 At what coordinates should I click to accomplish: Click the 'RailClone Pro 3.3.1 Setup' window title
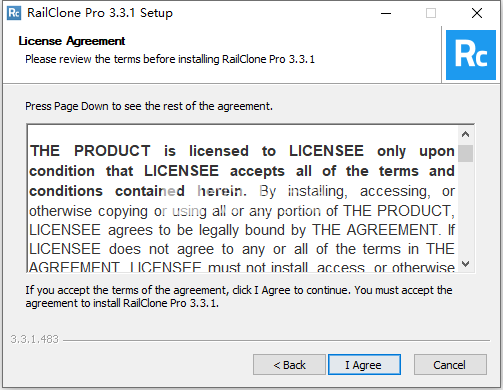[x=100, y=13]
